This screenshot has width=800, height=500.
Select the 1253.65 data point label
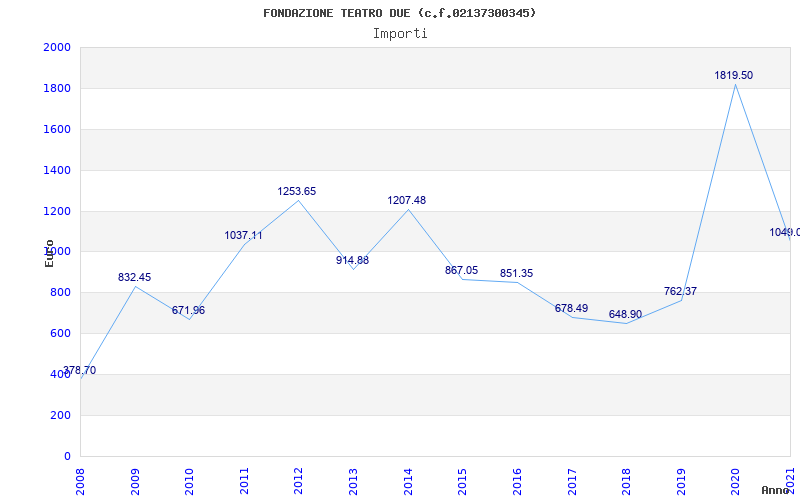tap(296, 191)
